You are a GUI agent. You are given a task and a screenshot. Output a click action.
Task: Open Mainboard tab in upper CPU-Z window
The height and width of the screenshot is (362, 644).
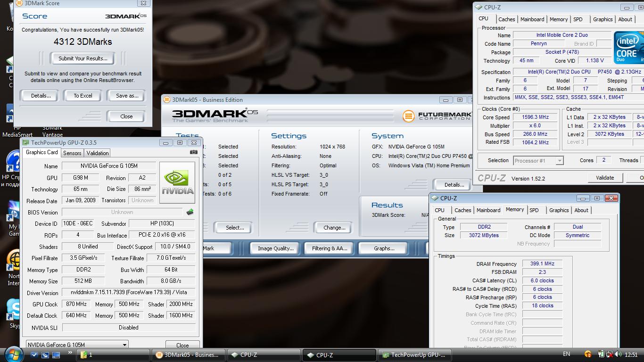pos(532,19)
